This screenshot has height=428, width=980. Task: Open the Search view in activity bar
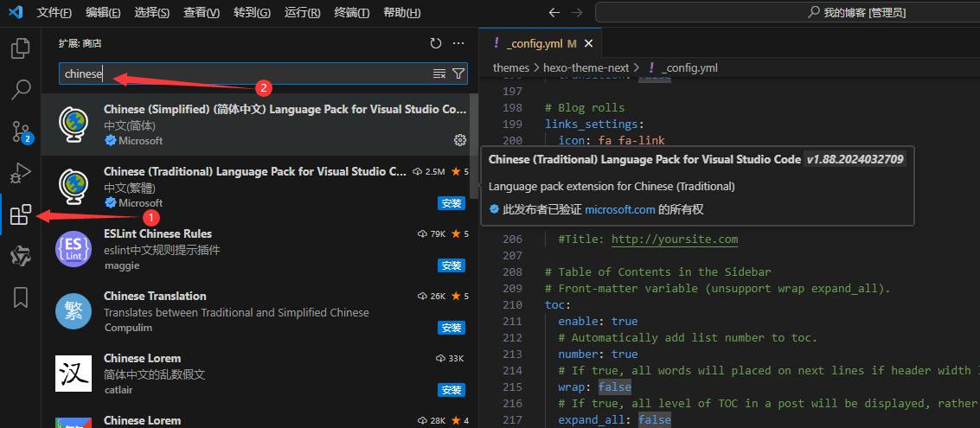(21, 89)
